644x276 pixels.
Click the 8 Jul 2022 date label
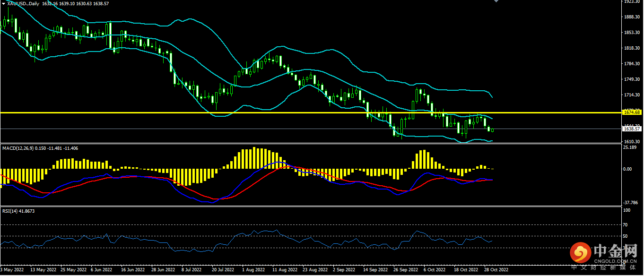[x=191, y=269]
